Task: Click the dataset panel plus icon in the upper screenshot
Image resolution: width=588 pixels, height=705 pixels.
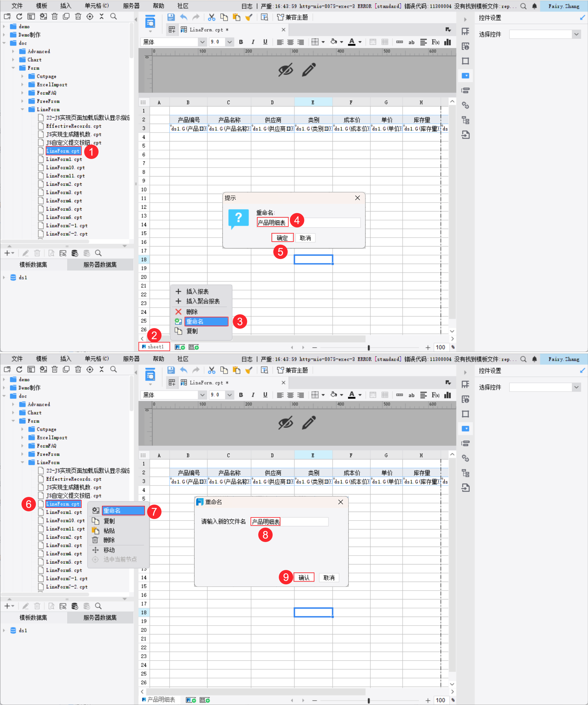Action: tap(9, 253)
